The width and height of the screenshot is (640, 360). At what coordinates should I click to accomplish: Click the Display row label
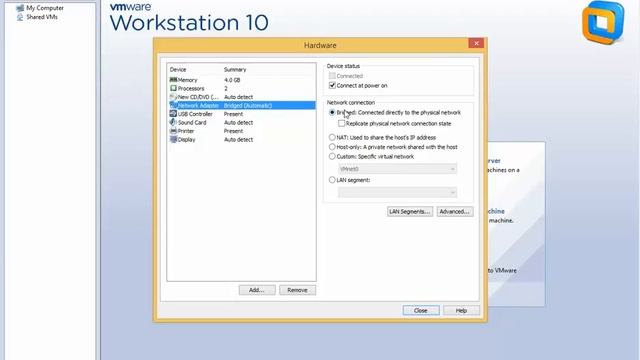coord(186,140)
